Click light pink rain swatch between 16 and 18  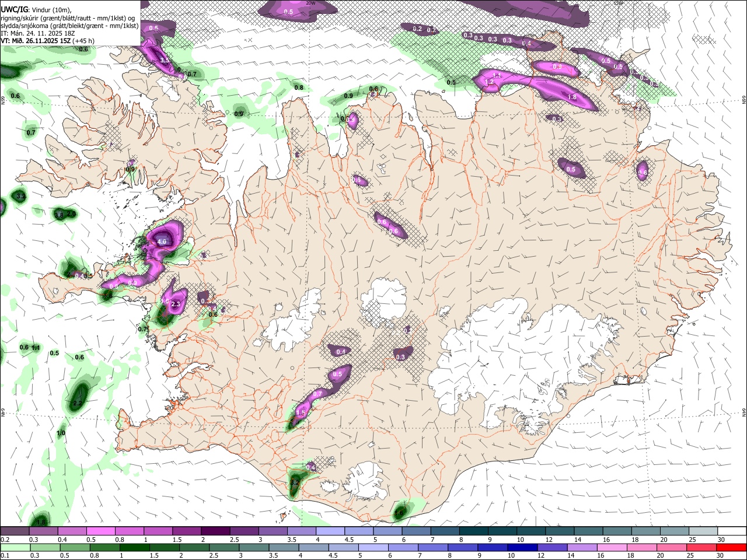(x=611, y=547)
